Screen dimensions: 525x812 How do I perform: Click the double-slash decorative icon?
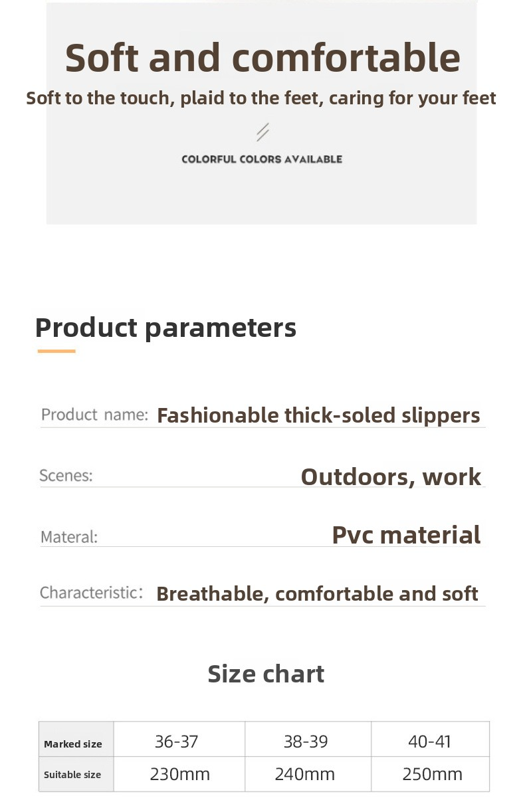pyautogui.click(x=262, y=132)
